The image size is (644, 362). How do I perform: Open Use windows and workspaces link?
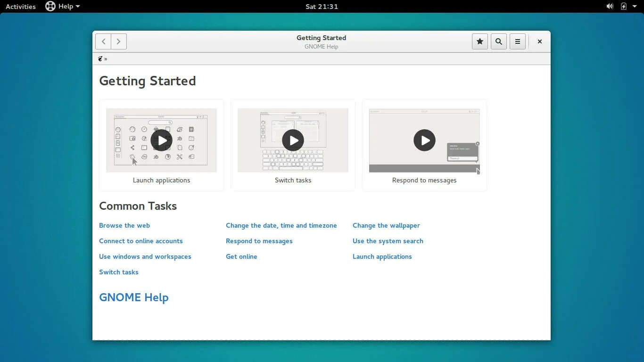[145, 256]
